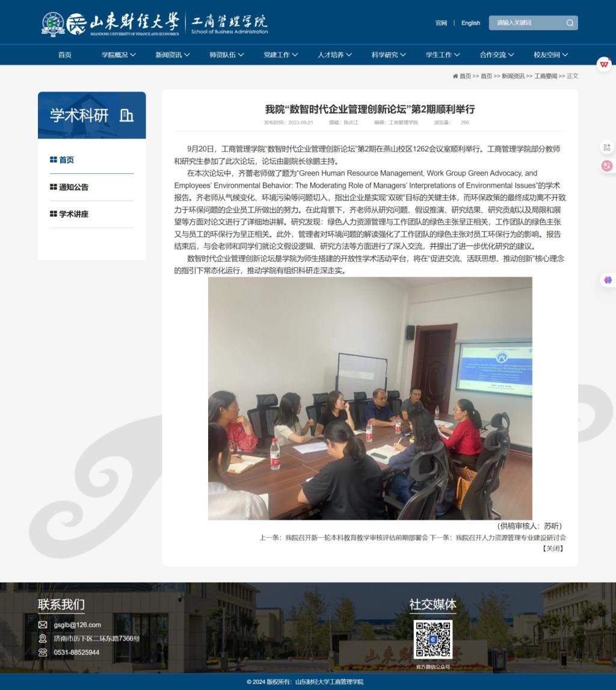Expand the 学院概况 dropdown menu

click(x=119, y=55)
